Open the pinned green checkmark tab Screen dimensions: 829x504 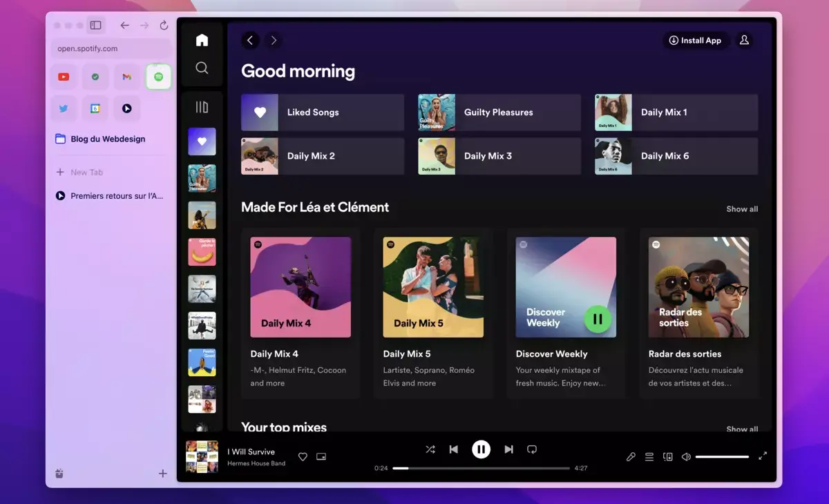[x=95, y=77]
